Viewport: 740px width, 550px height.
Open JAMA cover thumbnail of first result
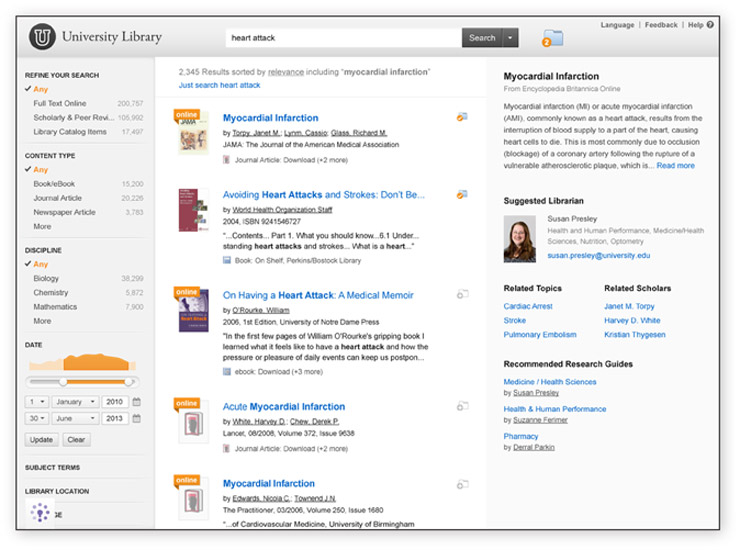(193, 135)
